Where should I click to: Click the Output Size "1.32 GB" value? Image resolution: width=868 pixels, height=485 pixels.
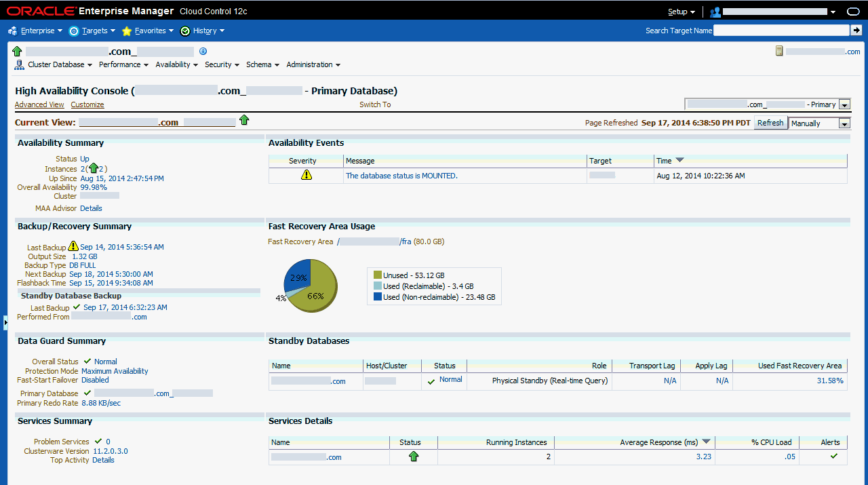(x=85, y=256)
